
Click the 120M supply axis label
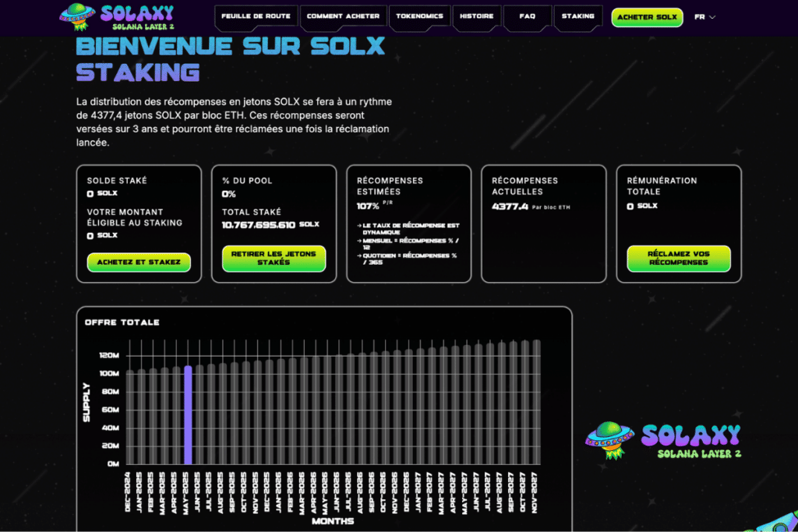point(109,355)
